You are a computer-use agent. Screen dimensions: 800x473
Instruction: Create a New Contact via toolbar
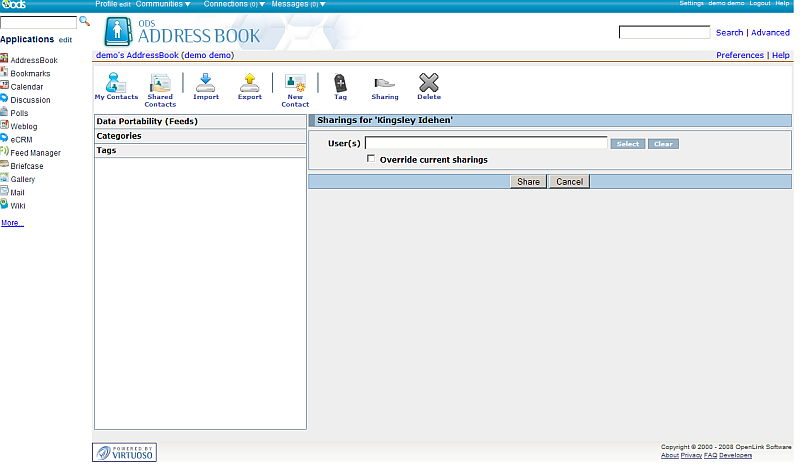pyautogui.click(x=295, y=83)
